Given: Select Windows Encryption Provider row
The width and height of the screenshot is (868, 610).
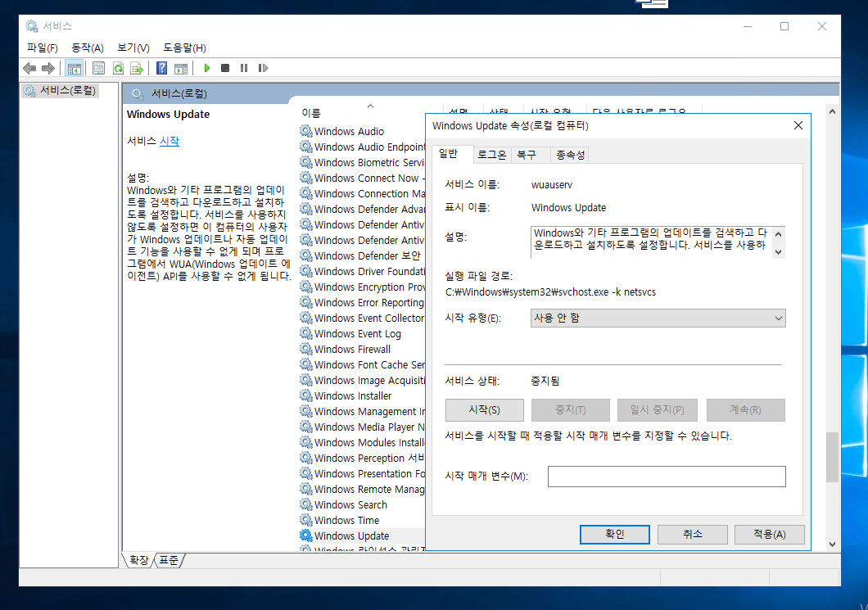Looking at the screenshot, I should pos(362,287).
